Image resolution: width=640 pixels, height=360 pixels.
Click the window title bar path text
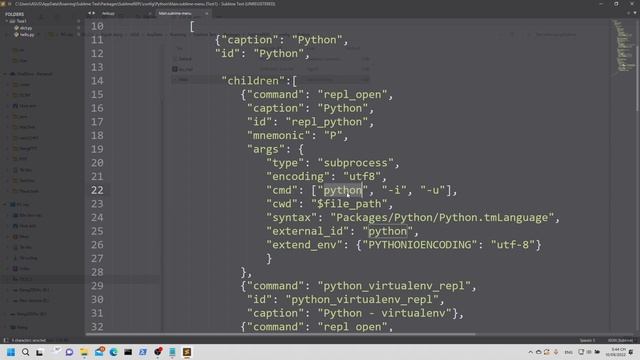[145, 4]
